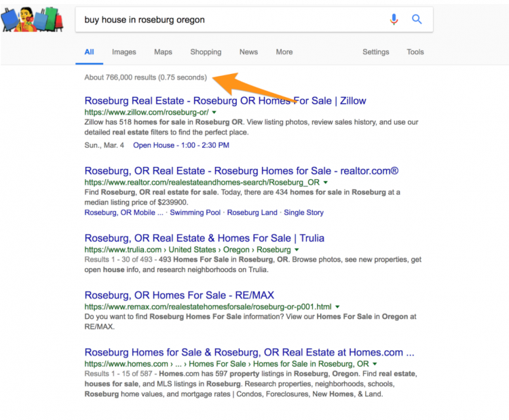Screen dimensions: 509x420
Task: Click the 'Sun., Mar. 4' date text
Action: 105,145
